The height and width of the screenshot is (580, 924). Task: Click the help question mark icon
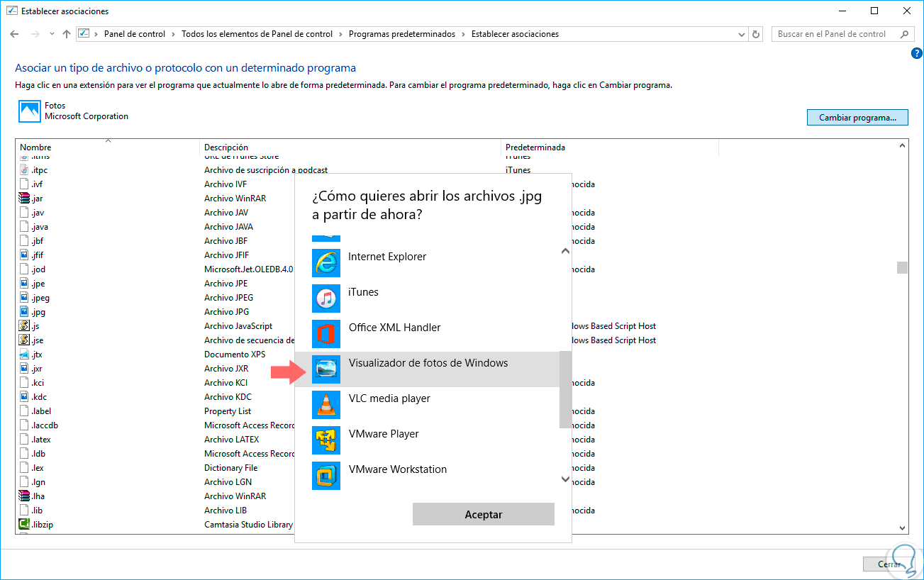915,54
